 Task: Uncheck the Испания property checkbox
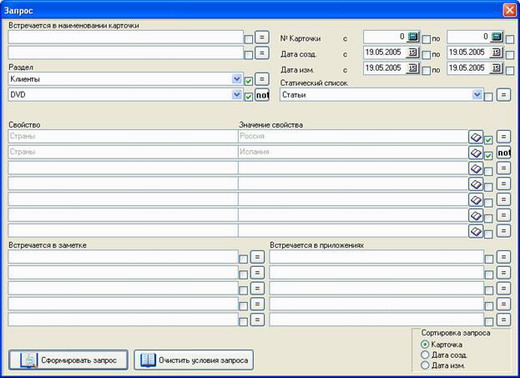488,155
